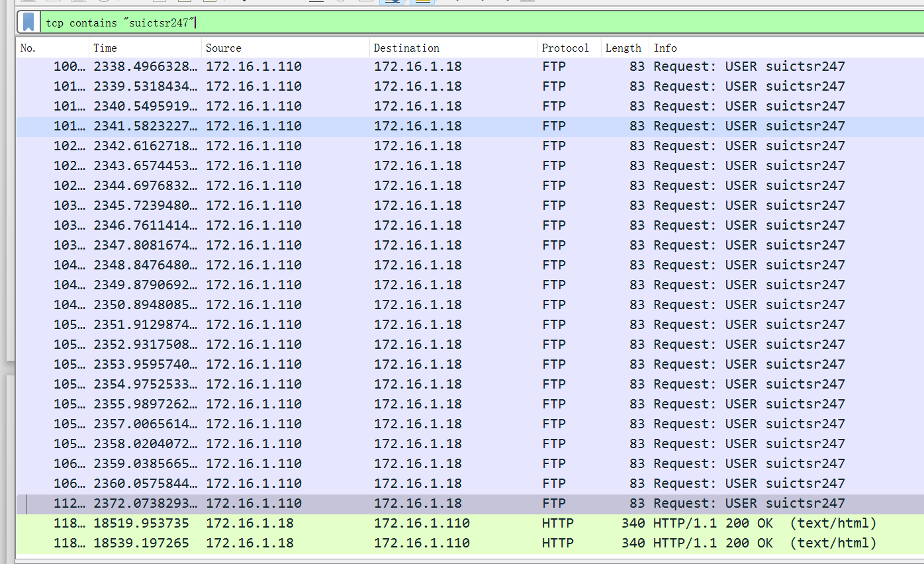Select the packet at time 2372.0738293
This screenshot has width=924, height=564.
[470, 503]
